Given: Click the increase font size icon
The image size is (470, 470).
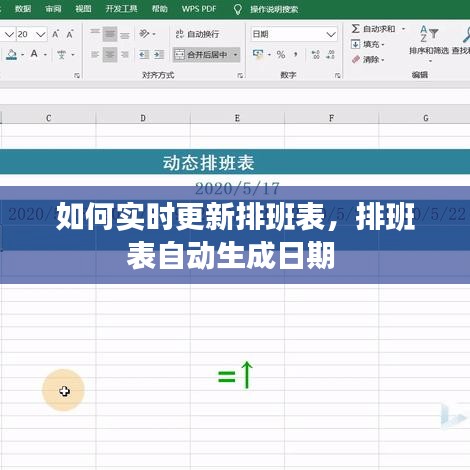Looking at the screenshot, I should [55, 34].
